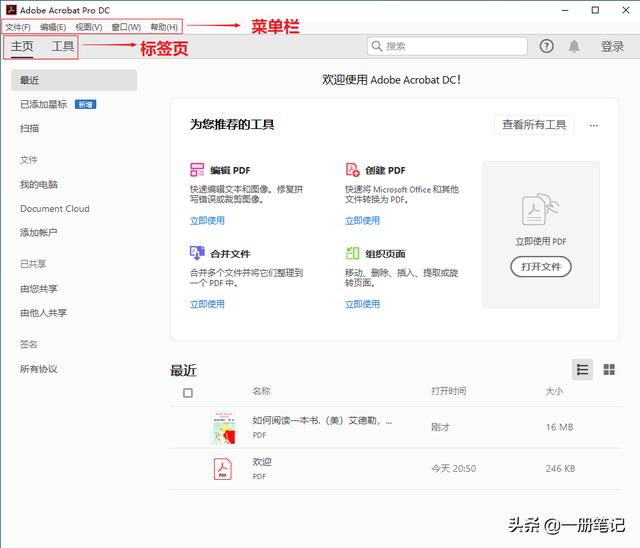640x548 pixels.
Task: Sort by the 名称 column header
Action: (262, 391)
